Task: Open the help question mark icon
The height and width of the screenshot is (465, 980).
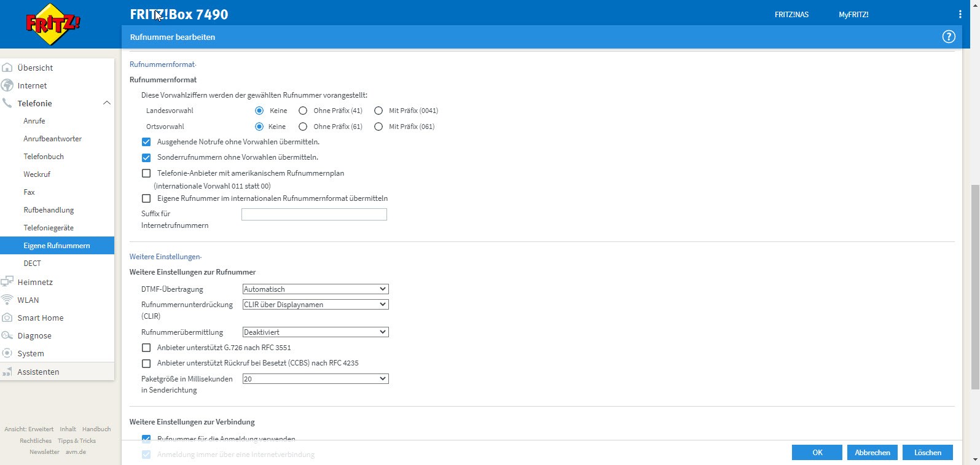Action: point(949,37)
